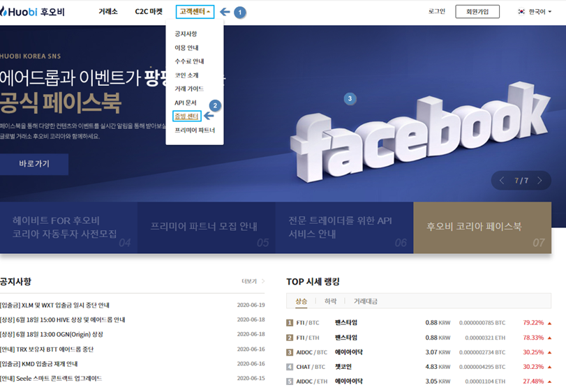Image resolution: width=566 pixels, height=392 pixels.
Task: Click the 회원가입 button
Action: 477,12
